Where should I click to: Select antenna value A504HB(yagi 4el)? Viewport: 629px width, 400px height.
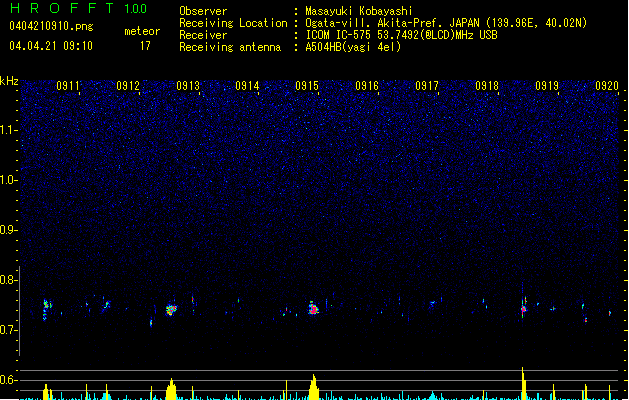point(353,47)
